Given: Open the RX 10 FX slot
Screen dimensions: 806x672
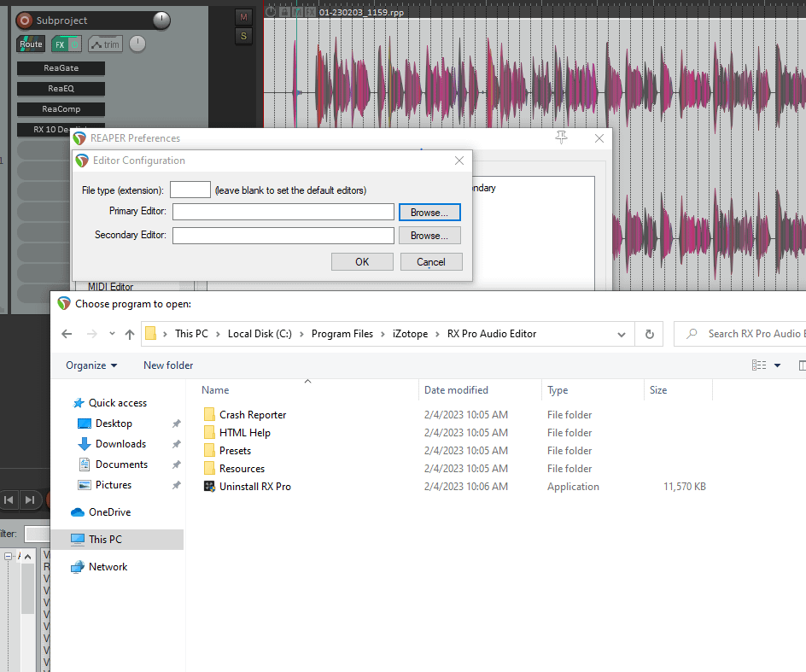Looking at the screenshot, I should (x=51, y=129).
